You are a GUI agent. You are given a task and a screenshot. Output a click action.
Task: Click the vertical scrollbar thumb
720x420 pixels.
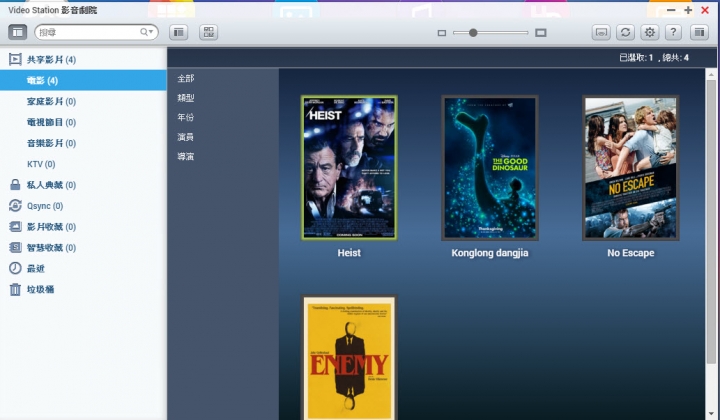(711, 222)
